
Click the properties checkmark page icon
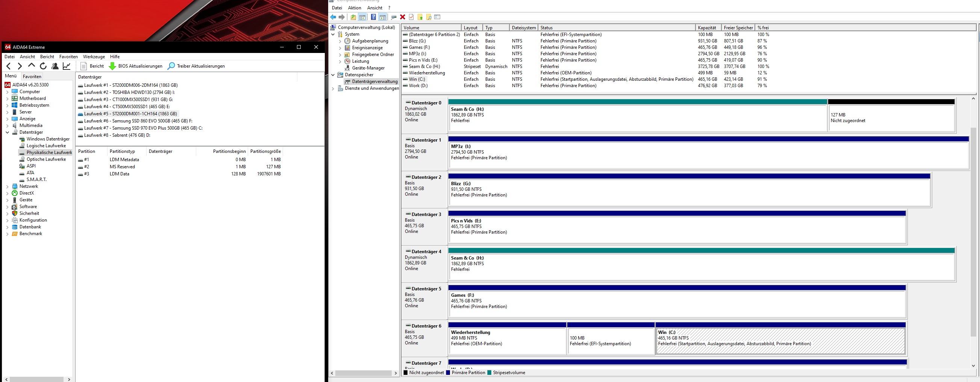411,17
